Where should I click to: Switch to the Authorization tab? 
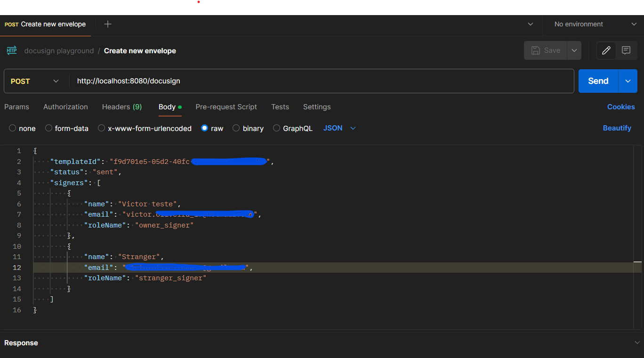pyautogui.click(x=65, y=107)
